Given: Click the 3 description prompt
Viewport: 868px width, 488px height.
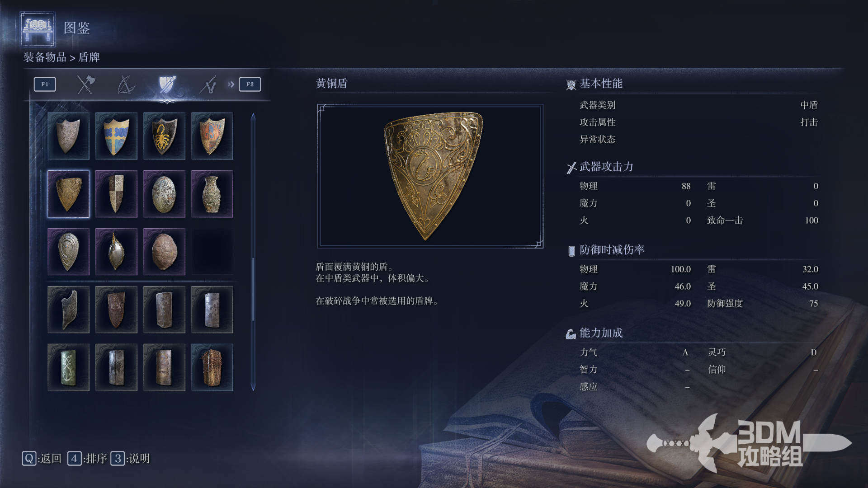Looking at the screenshot, I should [x=130, y=459].
